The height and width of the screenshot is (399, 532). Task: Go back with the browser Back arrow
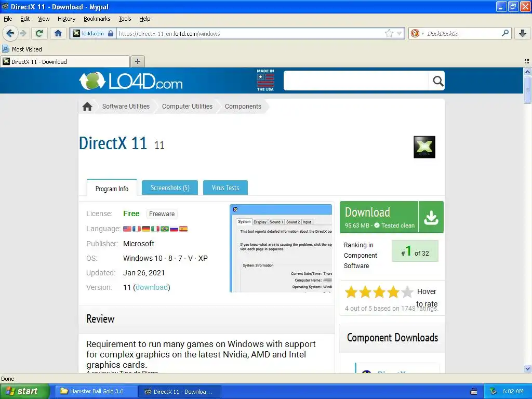[10, 33]
